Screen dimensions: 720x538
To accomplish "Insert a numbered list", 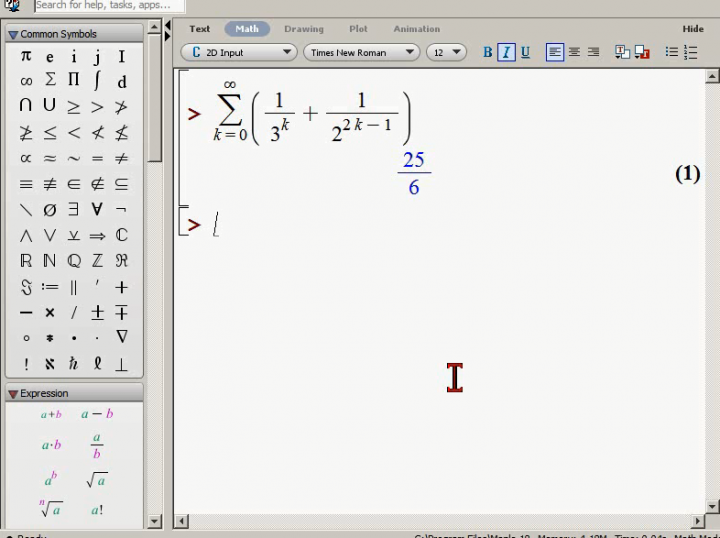I will tap(691, 52).
